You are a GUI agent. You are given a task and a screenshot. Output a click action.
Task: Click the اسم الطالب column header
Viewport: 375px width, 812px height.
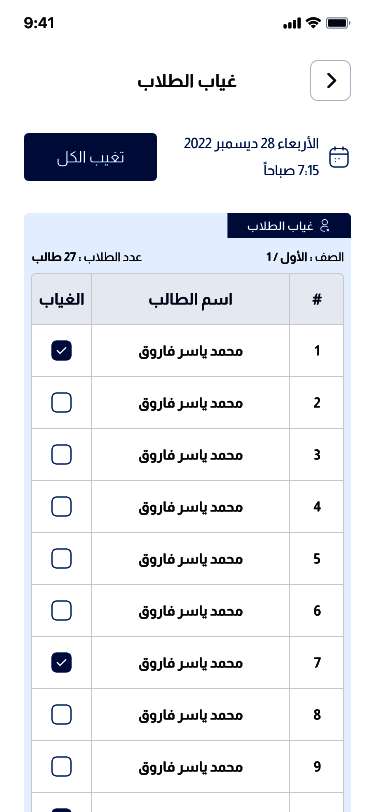191,299
